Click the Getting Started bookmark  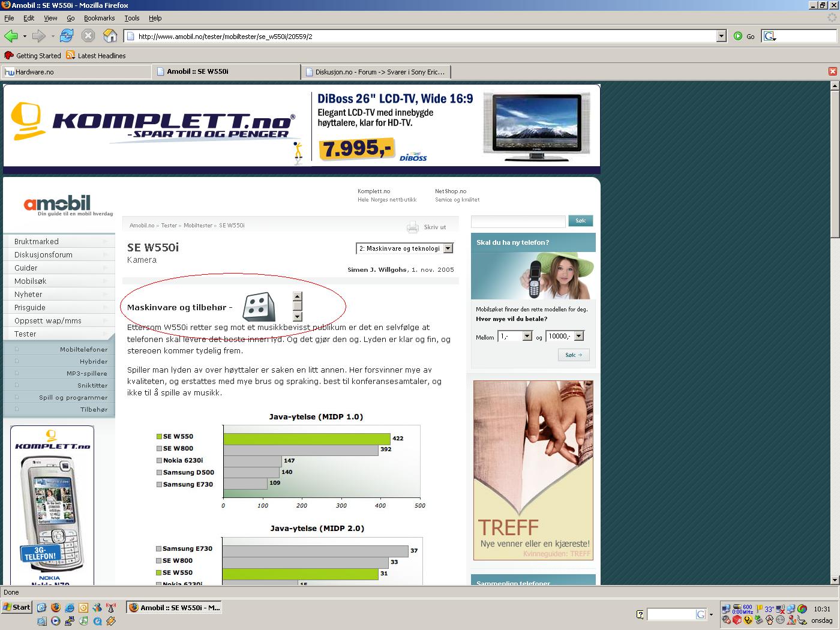(33, 55)
